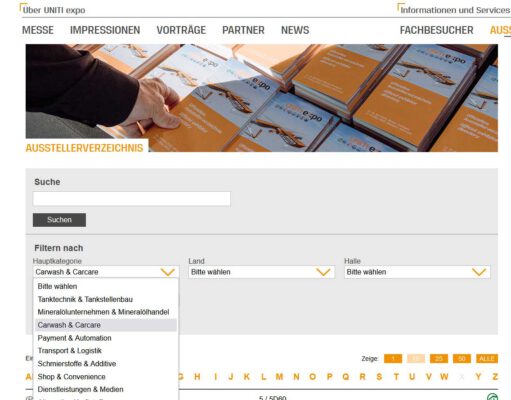Select Mineralölunternehmen & Mineralölhandel option
This screenshot has height=400, width=511.
pyautogui.click(x=106, y=312)
